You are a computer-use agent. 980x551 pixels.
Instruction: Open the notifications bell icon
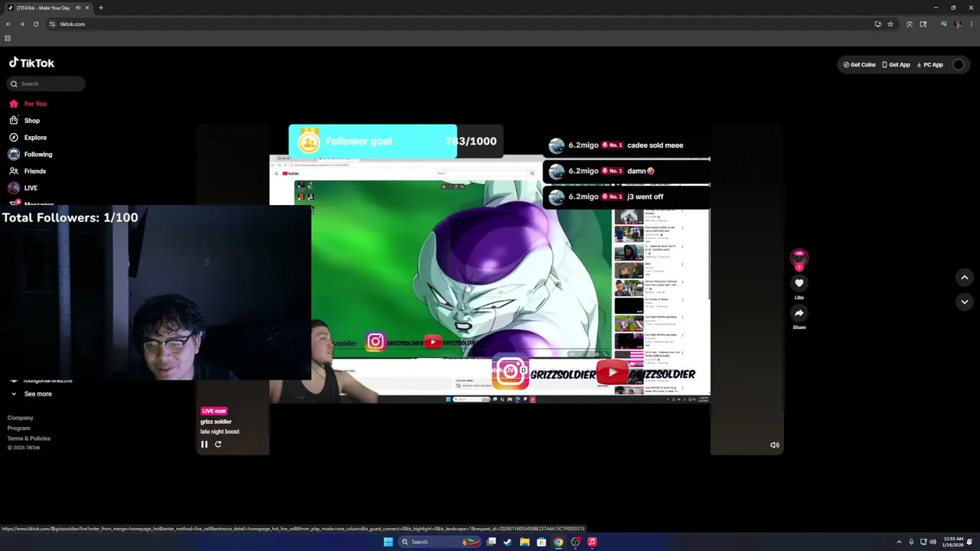pos(970,542)
